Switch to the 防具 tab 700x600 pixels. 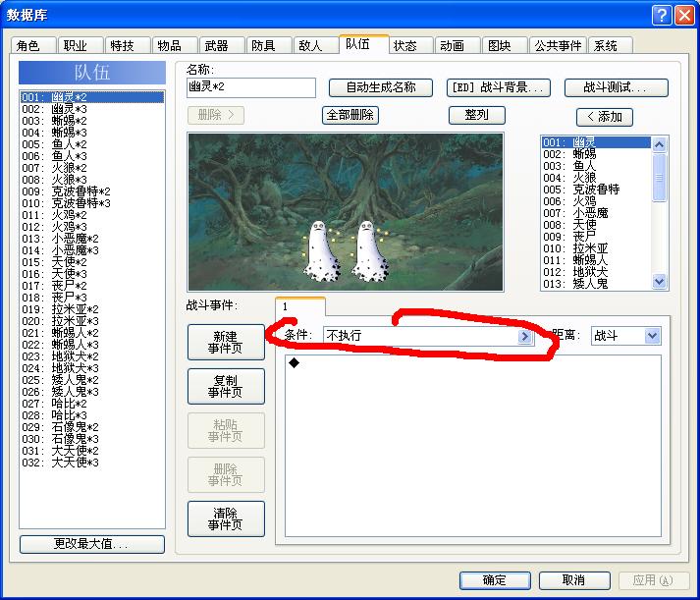(x=268, y=45)
